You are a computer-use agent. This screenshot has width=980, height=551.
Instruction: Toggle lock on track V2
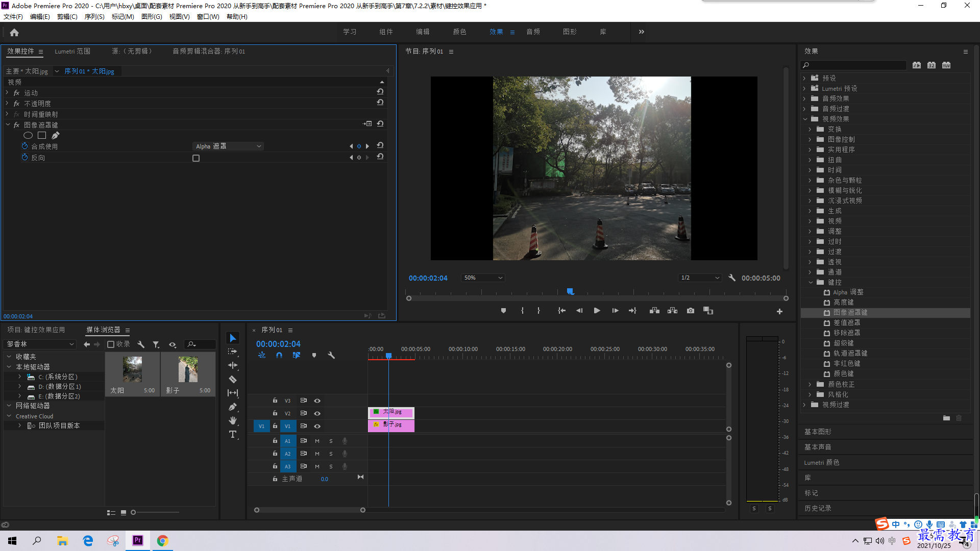tap(275, 413)
